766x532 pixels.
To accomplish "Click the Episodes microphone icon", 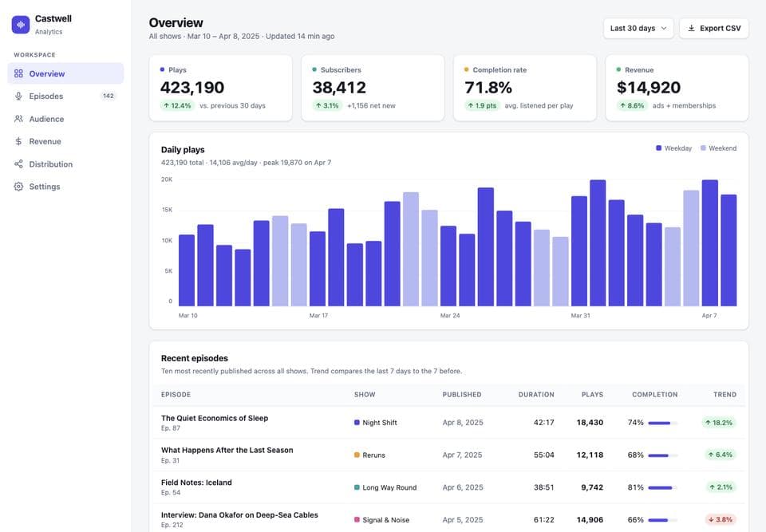I will point(18,97).
